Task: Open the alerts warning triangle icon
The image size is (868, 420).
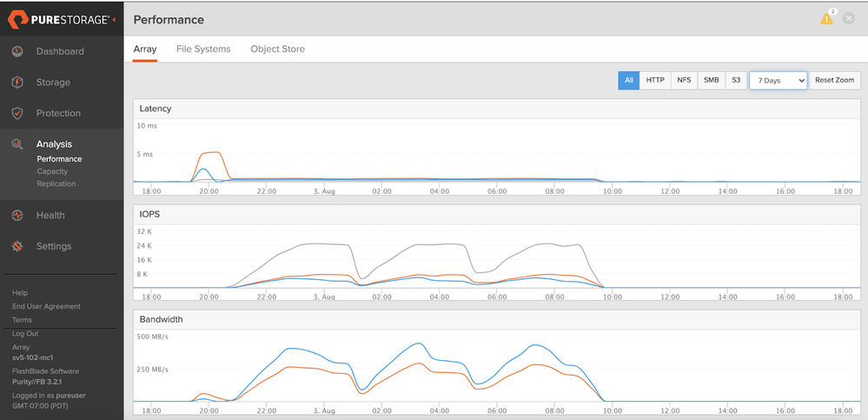Action: pyautogui.click(x=826, y=19)
